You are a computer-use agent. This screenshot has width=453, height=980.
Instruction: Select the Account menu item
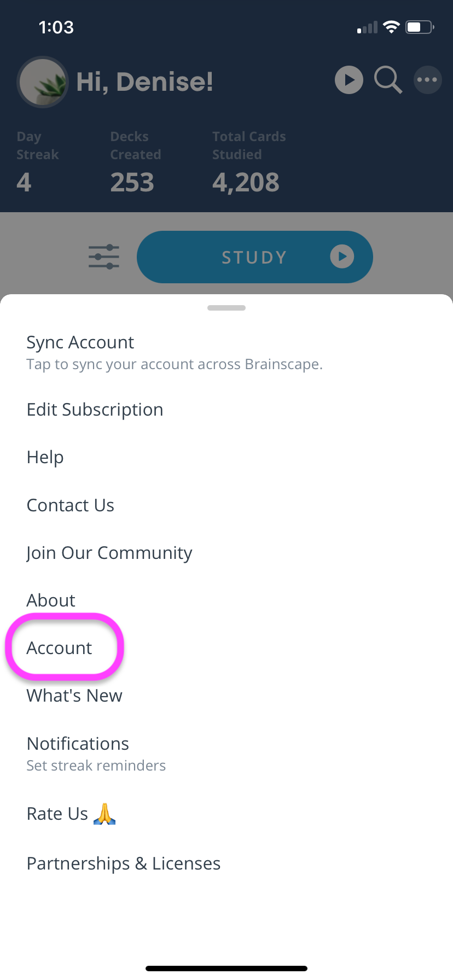[x=226, y=648]
